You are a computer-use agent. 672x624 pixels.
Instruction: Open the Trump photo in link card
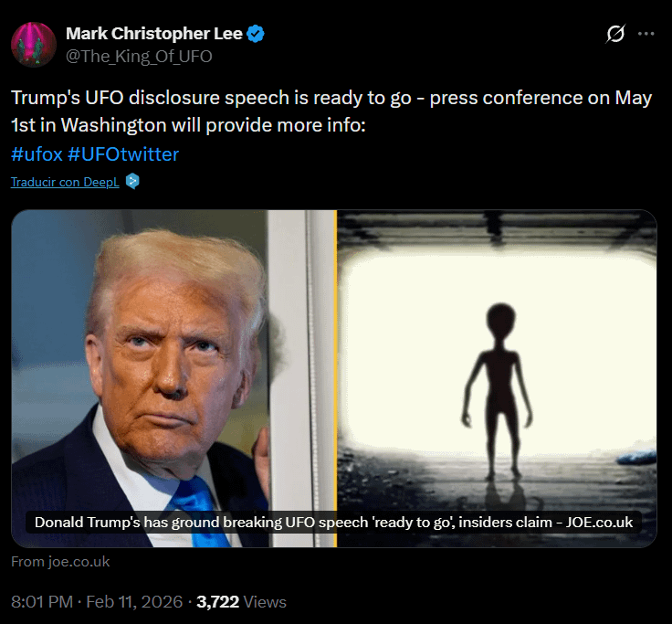[x=173, y=378]
